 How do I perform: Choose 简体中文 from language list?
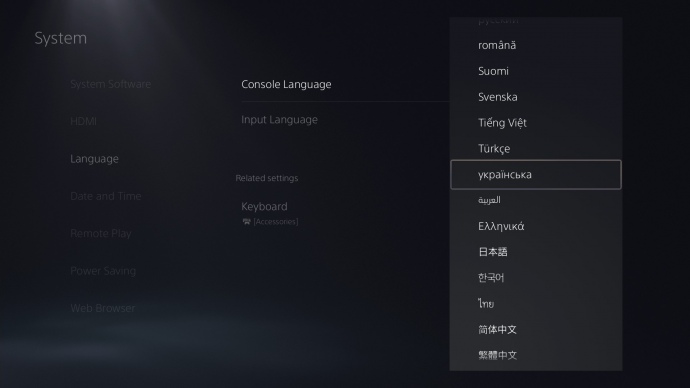click(536, 329)
